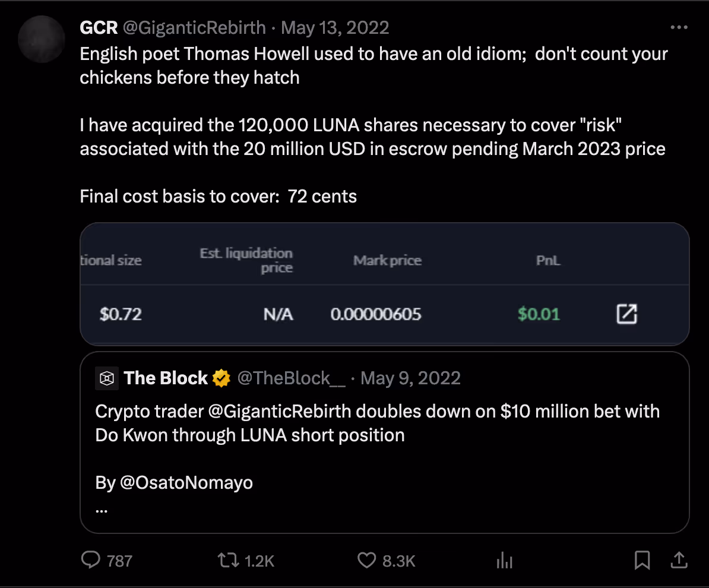Click GCR's profile avatar
Screen dimensions: 709x588
click(41, 39)
